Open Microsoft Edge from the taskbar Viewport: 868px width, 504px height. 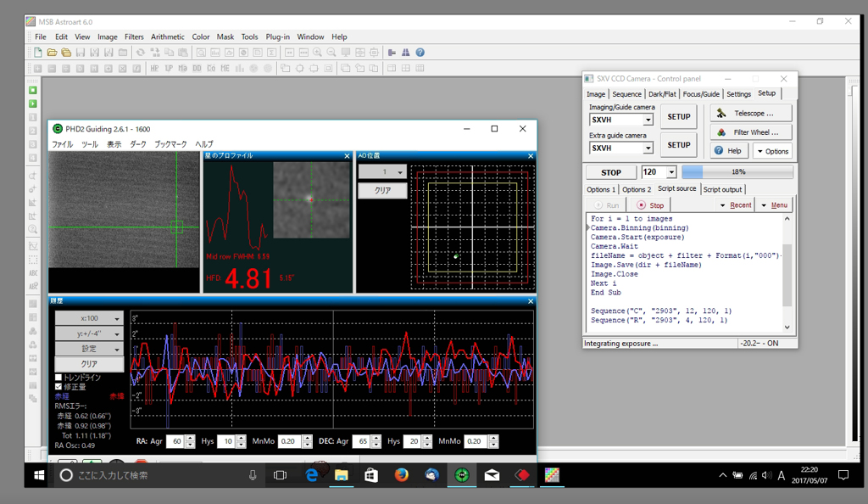312,475
